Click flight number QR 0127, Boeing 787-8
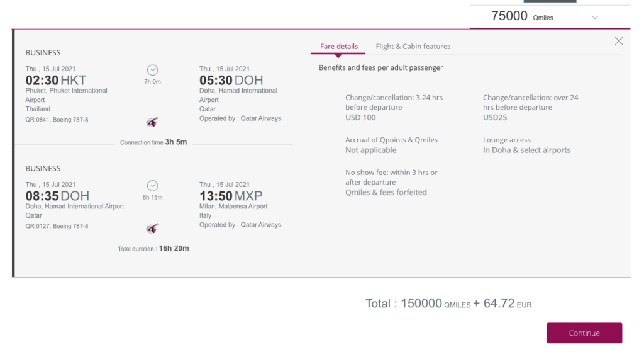Viewport: 644px width, 364px height. point(57,226)
